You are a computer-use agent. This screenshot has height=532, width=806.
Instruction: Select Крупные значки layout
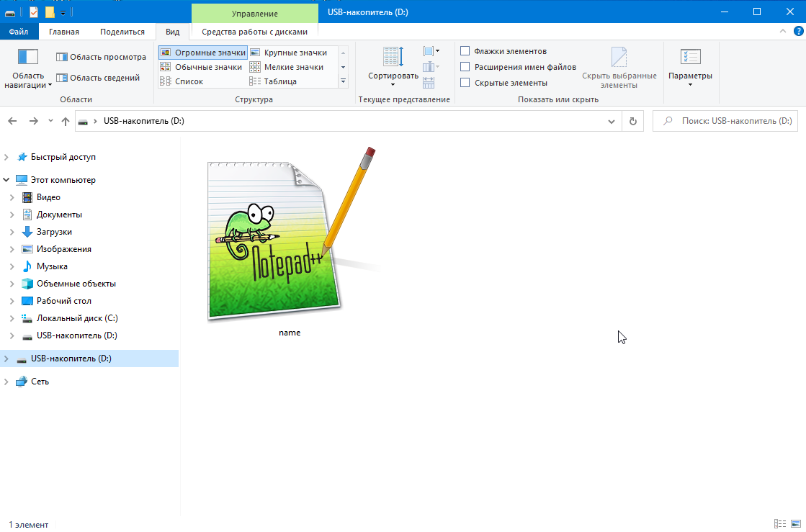coord(288,53)
